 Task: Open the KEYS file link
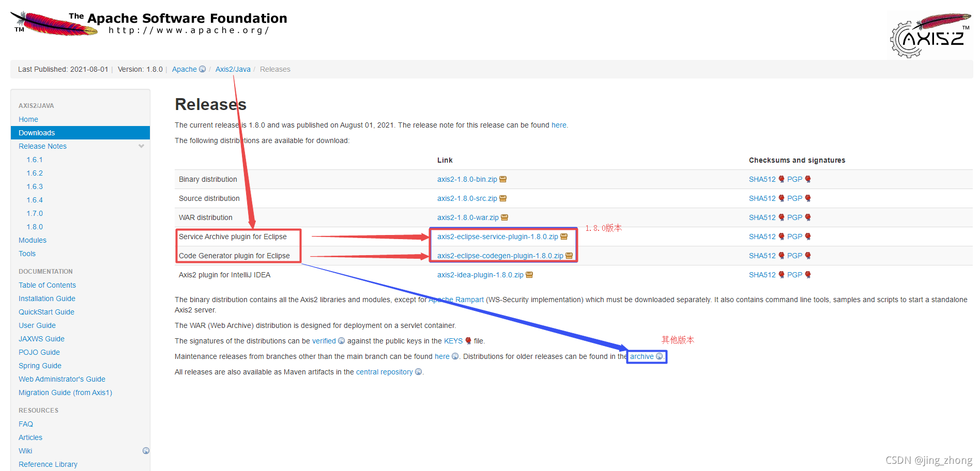453,341
